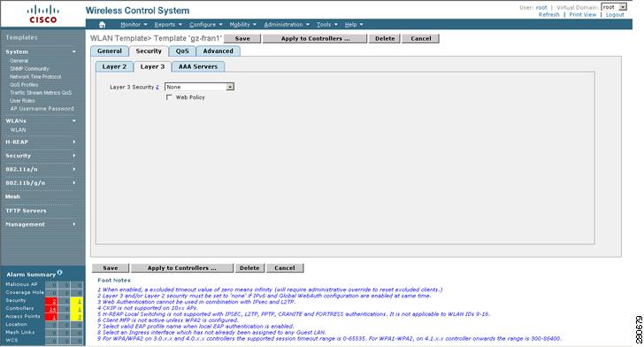Click red critical count for Security alarms
The height and width of the screenshot is (347, 644).
[x=54, y=301]
